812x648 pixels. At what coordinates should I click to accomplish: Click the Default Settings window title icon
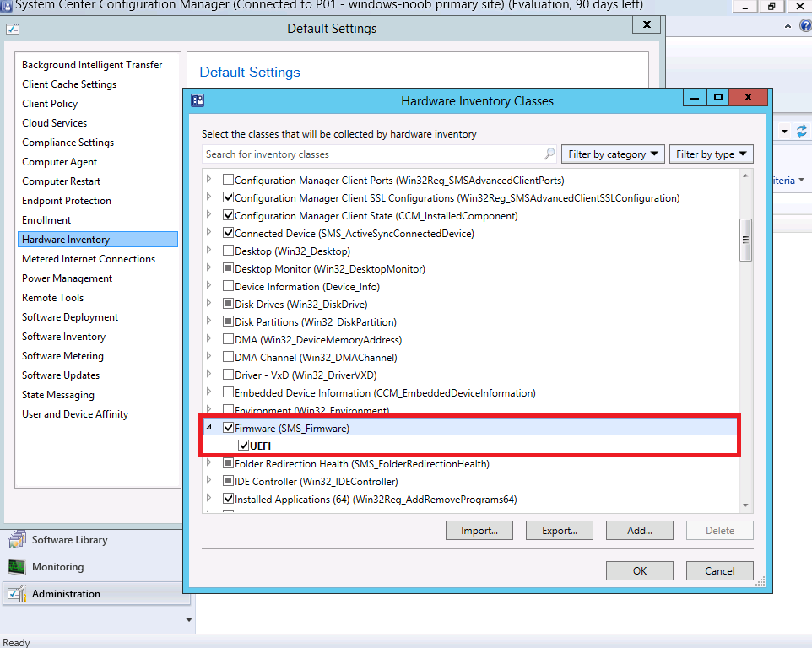[x=13, y=29]
